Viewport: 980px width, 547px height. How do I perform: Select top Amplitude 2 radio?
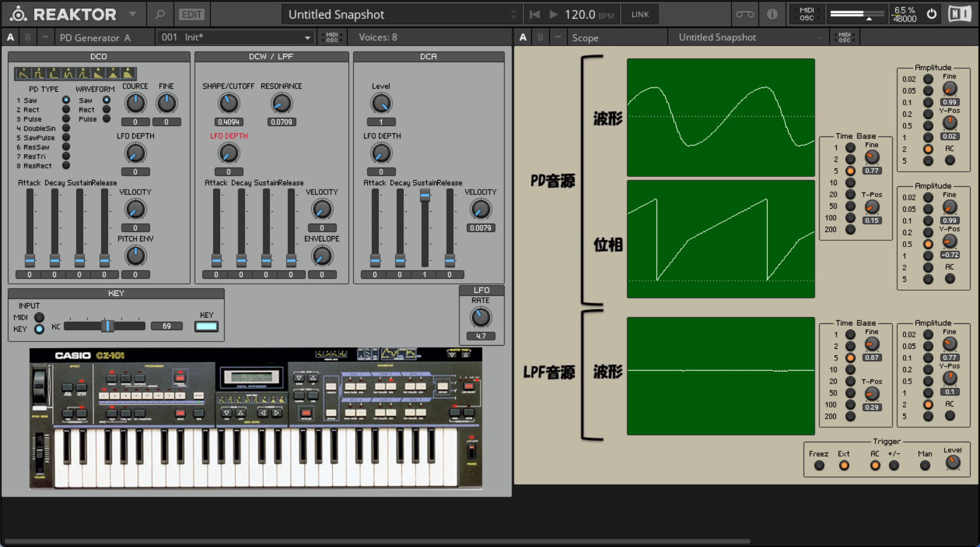click(x=928, y=149)
